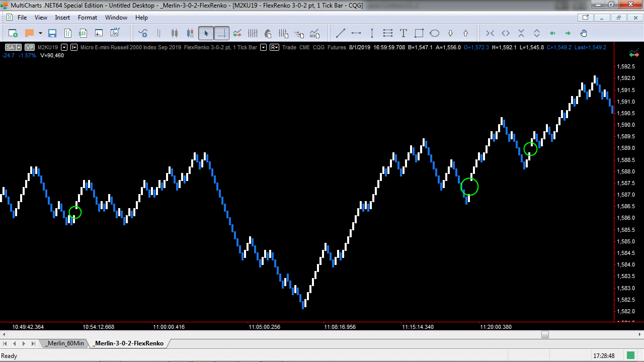Open the f(x) PowerLanguage editor icon
Viewport: 644px width, 362px height.
click(115, 33)
